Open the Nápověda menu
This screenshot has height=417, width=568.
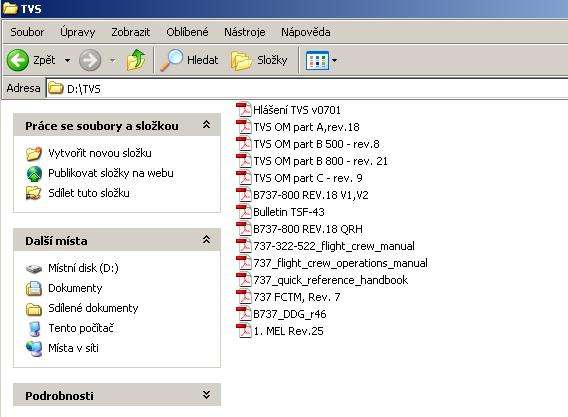(306, 32)
